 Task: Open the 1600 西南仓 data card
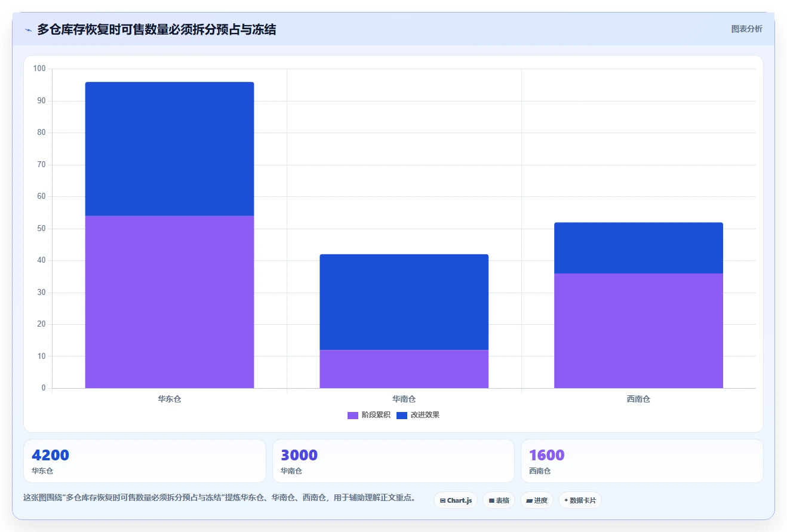tap(642, 461)
